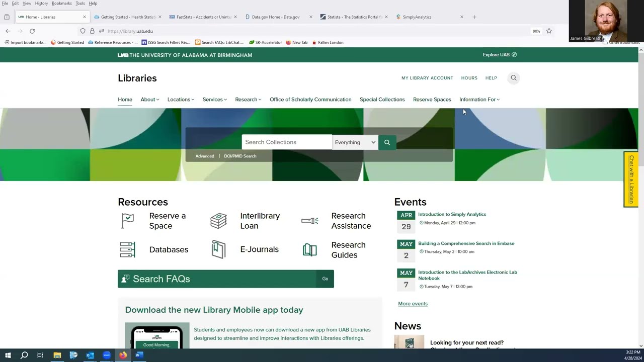Click the browser address bar URL
Screen dimensions: 644x362
130,31
